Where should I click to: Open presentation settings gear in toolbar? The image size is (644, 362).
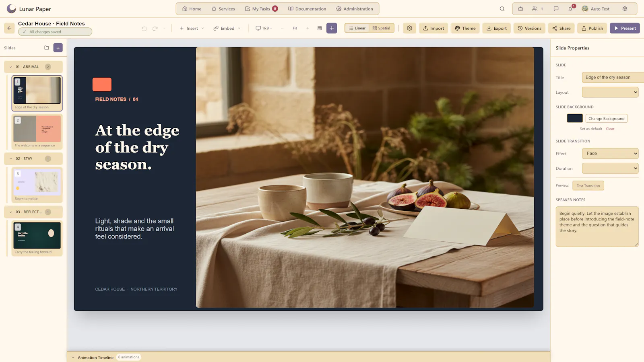[x=409, y=28]
